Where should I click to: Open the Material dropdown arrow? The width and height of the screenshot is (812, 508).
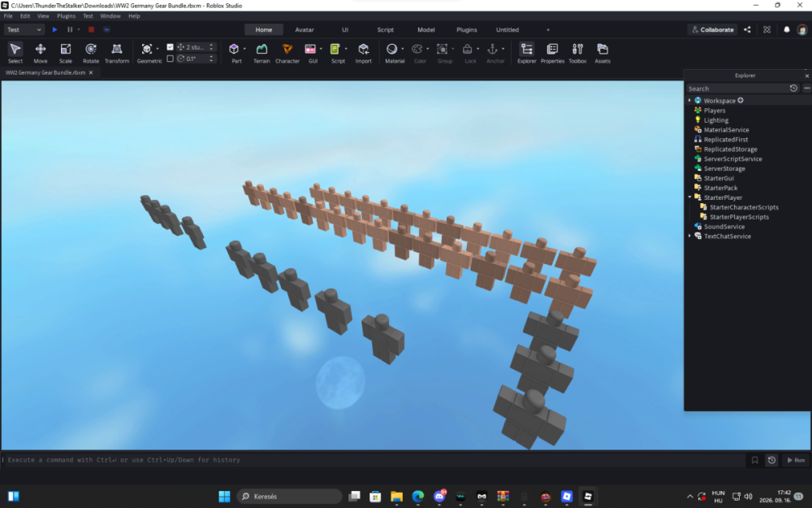pyautogui.click(x=403, y=49)
